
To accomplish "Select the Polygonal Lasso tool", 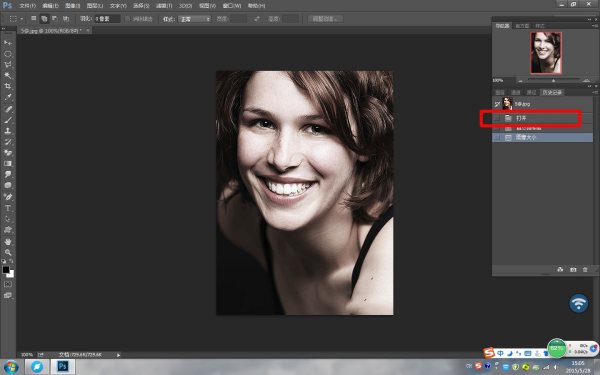I will (8, 65).
